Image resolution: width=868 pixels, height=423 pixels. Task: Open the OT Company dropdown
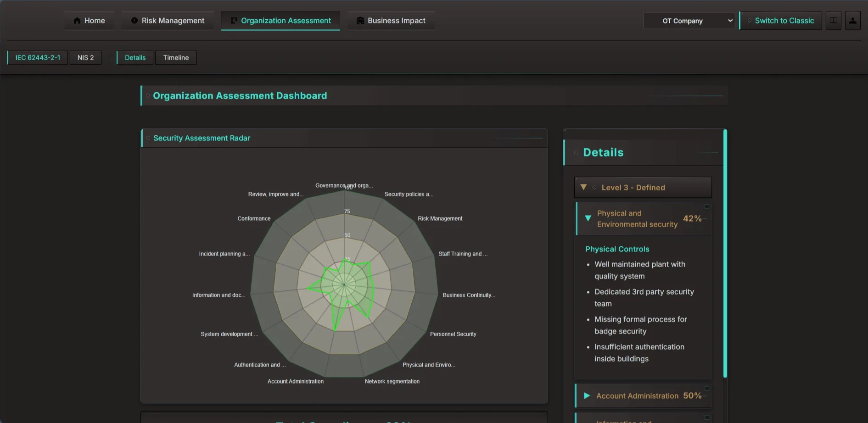click(x=689, y=21)
